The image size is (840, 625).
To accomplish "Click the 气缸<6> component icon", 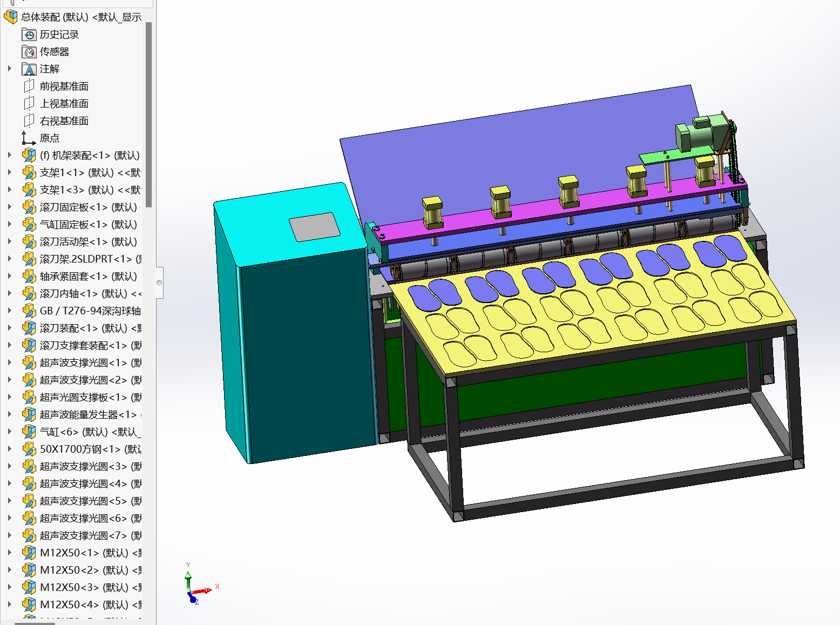I will 29,432.
